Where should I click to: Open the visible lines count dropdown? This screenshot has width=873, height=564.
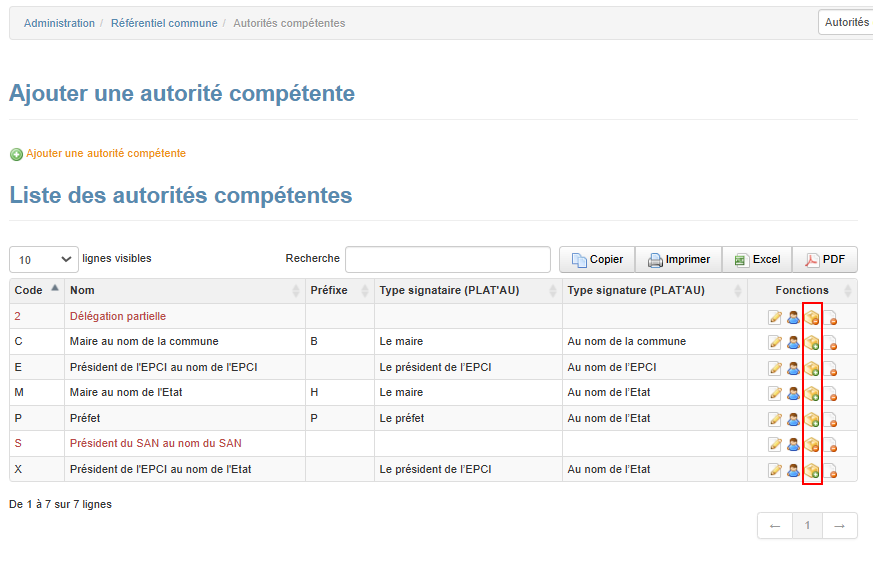[x=44, y=260]
